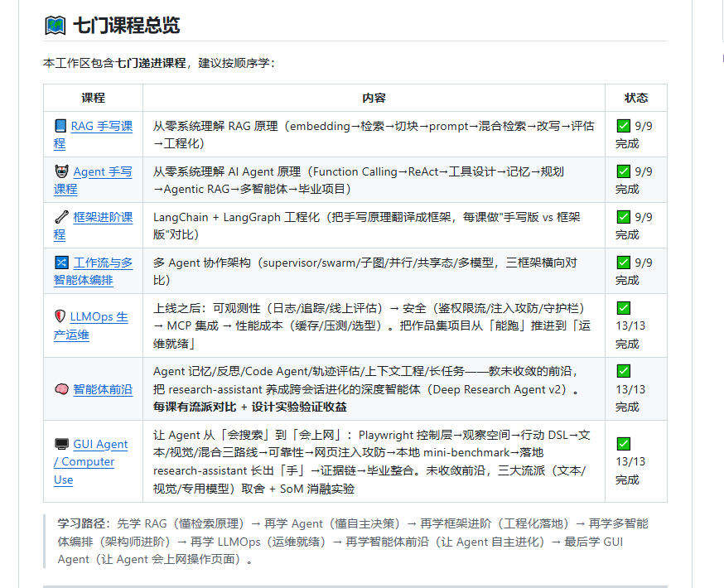Click the 上线之后：可观测性 description cell

372,325
